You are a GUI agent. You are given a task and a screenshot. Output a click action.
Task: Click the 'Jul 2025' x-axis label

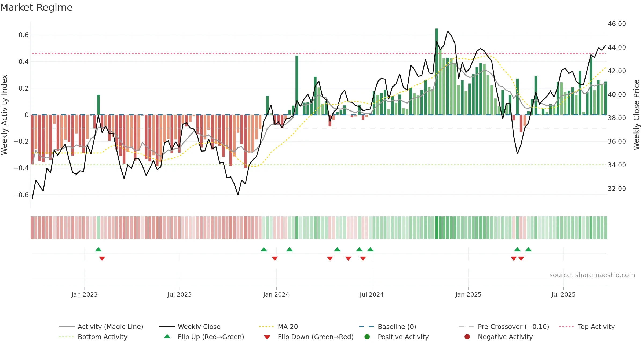click(x=563, y=295)
